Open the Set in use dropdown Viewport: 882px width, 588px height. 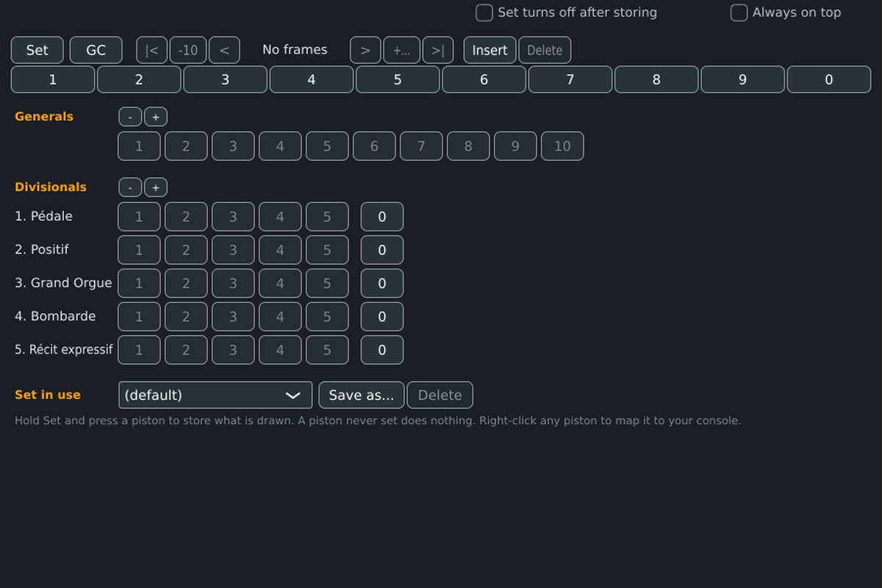(215, 395)
